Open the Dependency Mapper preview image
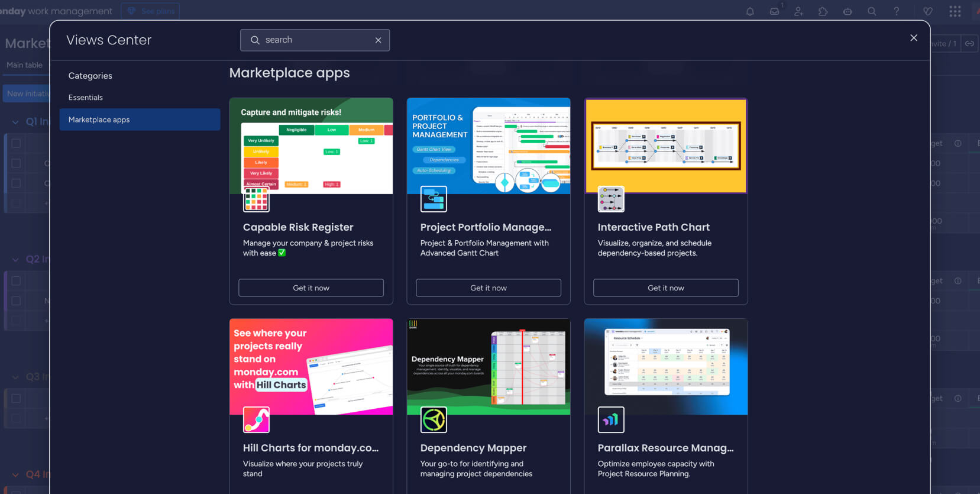 coord(489,367)
